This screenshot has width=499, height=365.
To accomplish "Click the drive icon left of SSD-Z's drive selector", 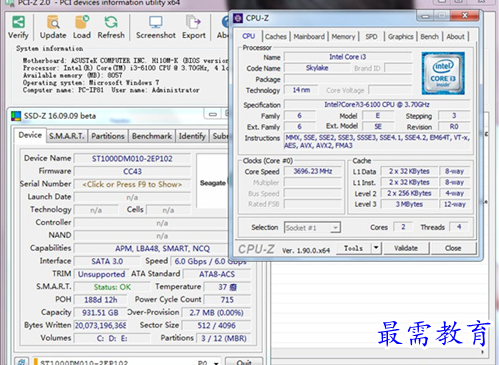I will coord(21,362).
